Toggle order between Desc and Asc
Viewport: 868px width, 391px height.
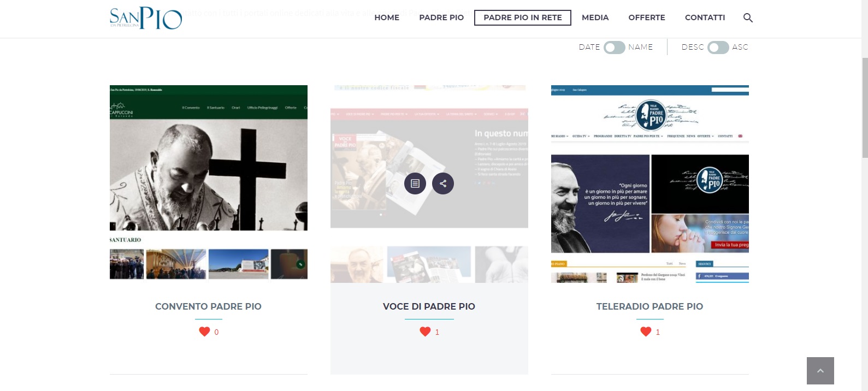point(718,48)
